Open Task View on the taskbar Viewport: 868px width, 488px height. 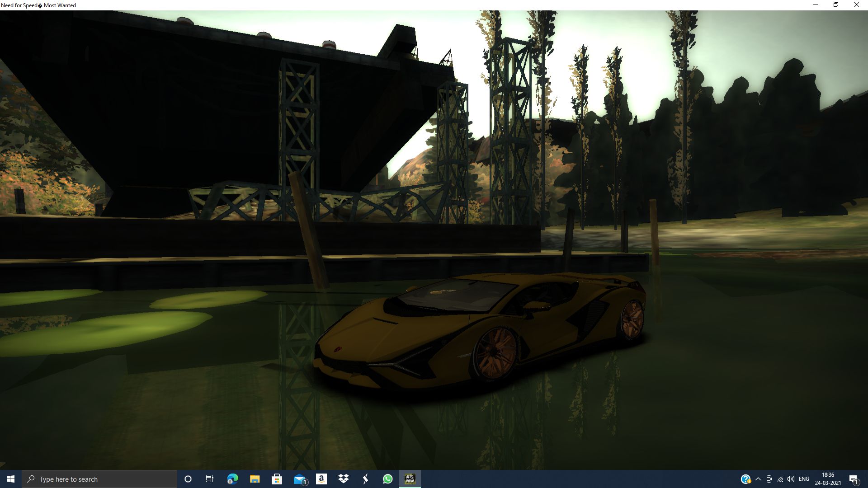pos(210,479)
